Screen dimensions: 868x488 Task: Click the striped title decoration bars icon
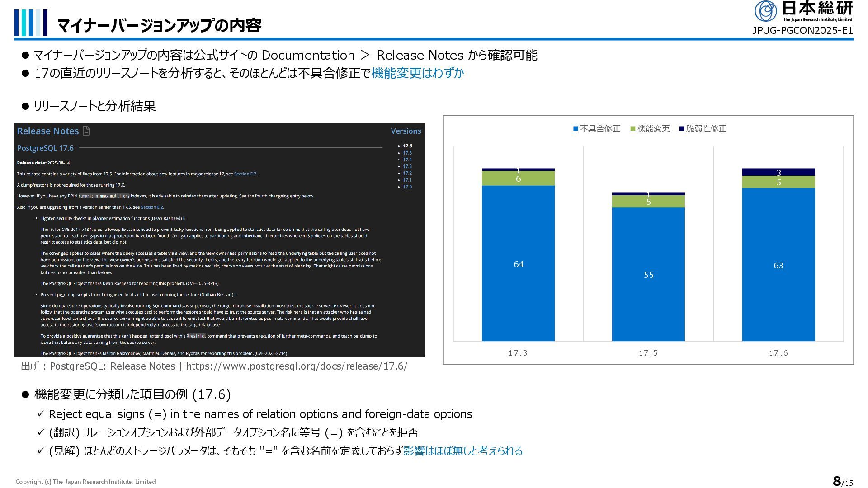(x=31, y=23)
